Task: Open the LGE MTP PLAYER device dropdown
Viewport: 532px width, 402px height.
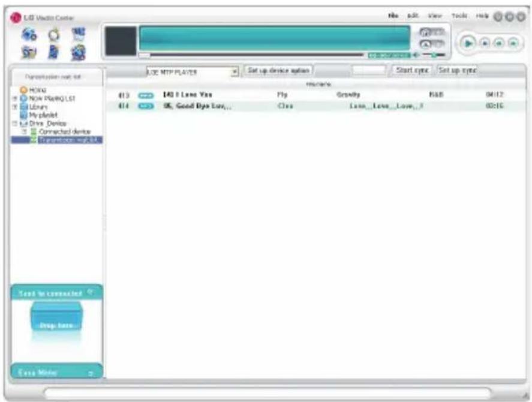Action: coord(235,73)
